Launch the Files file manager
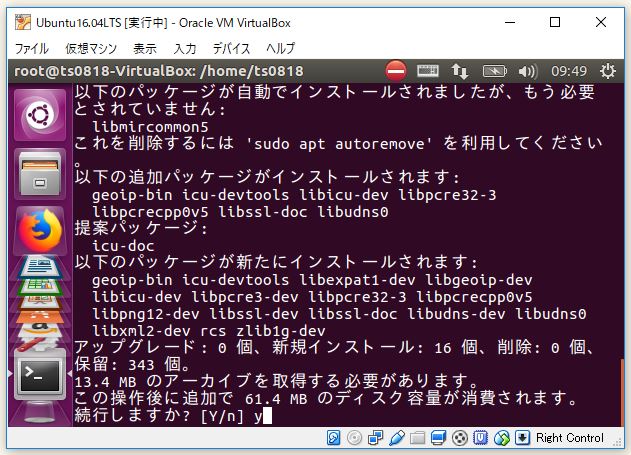This screenshot has height=455, width=631. (40, 174)
